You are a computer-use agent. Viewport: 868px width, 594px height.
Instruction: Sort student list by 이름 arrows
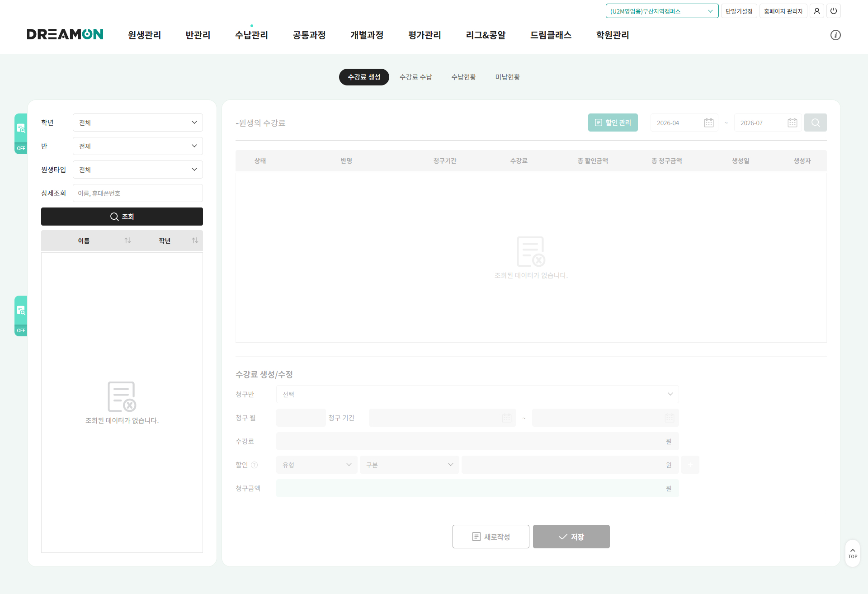coord(127,240)
